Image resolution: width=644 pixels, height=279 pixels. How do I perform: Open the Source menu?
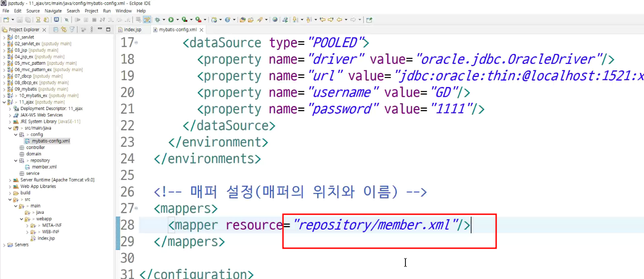tap(33, 11)
